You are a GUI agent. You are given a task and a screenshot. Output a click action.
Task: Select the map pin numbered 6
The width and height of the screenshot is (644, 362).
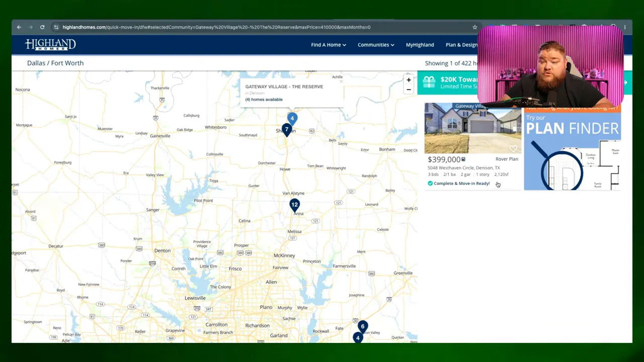click(x=362, y=327)
